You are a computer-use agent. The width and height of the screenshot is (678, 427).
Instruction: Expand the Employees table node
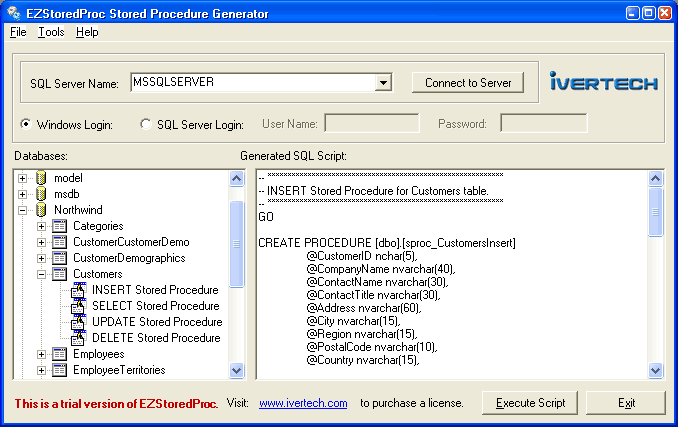point(42,354)
